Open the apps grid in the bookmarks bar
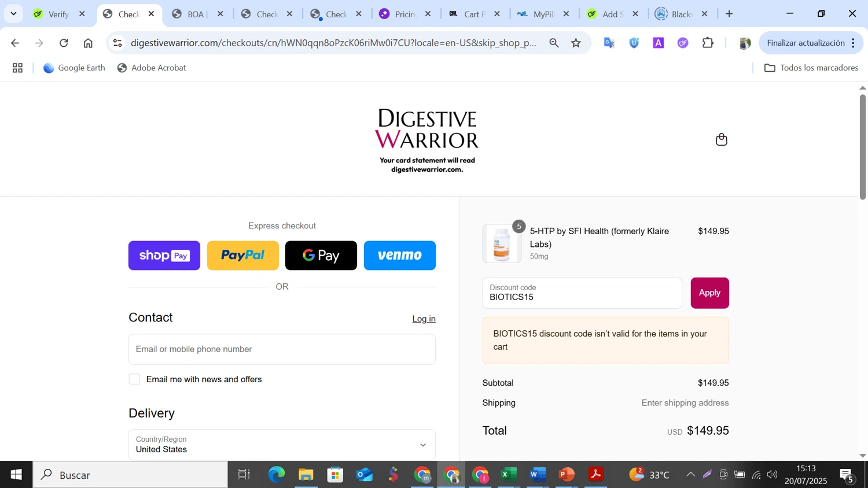The height and width of the screenshot is (488, 868). coord(17,68)
